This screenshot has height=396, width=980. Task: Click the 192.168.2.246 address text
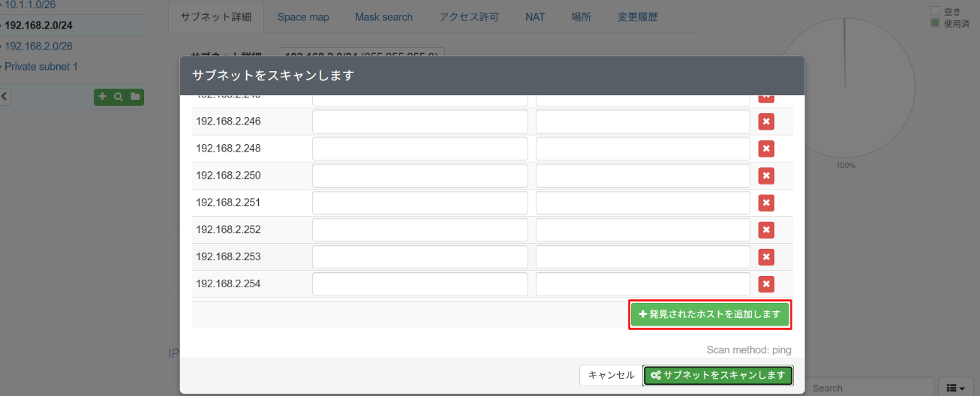point(228,121)
